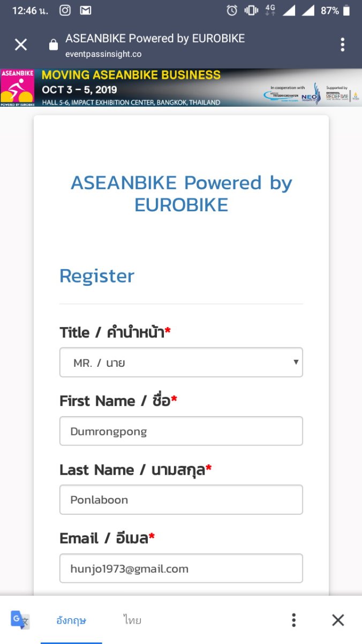Dismiss the translate bar with X
362x644 pixels.
click(x=338, y=620)
